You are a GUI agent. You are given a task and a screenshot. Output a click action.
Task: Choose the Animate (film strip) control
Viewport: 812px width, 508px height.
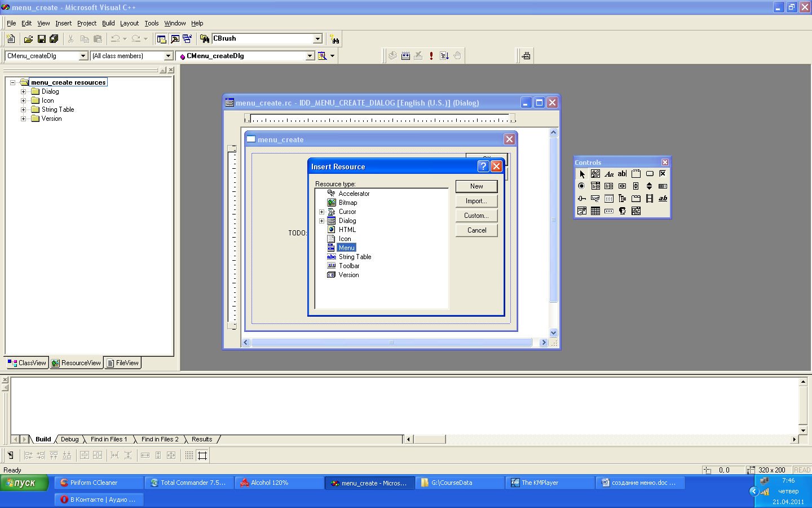tap(650, 199)
